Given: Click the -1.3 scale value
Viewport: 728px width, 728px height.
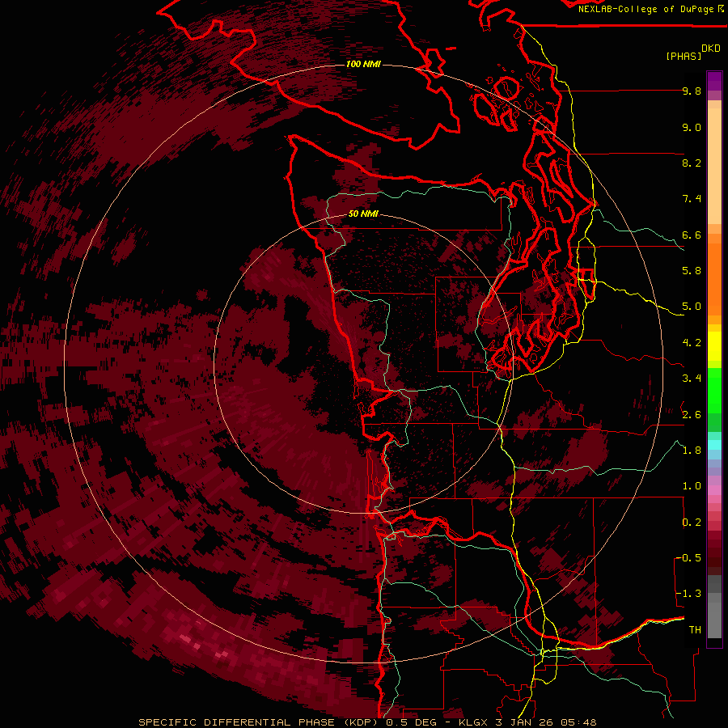Looking at the screenshot, I should (688, 594).
